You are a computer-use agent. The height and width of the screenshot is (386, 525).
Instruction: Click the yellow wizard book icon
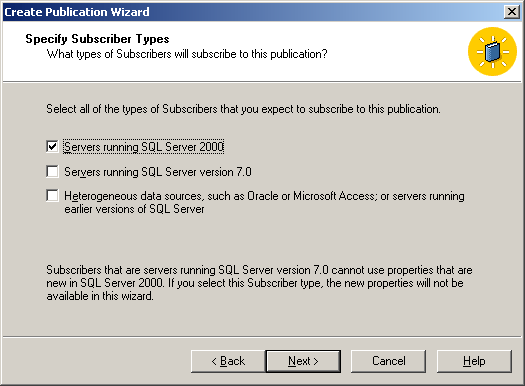(492, 52)
